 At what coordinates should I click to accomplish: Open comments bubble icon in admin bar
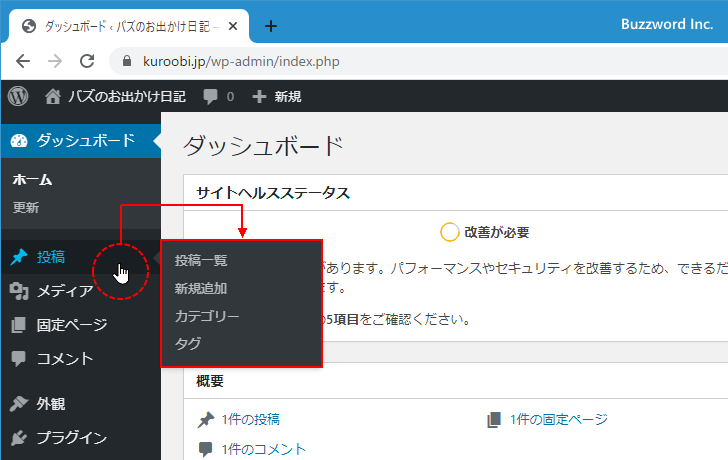coord(210,97)
